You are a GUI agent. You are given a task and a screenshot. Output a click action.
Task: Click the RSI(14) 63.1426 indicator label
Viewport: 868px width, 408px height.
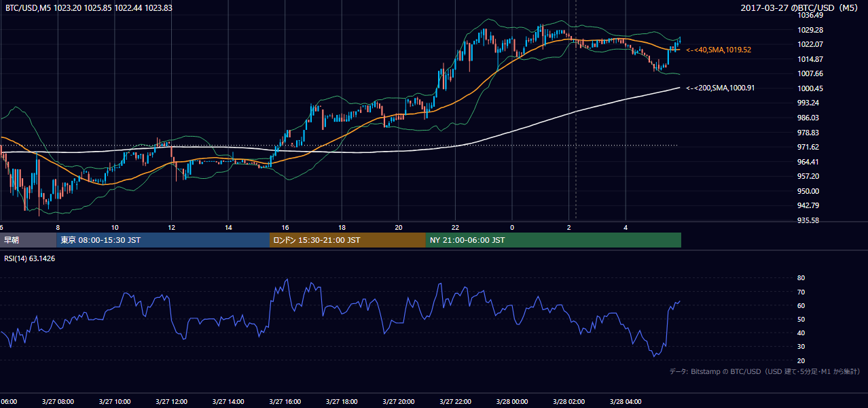(x=31, y=259)
